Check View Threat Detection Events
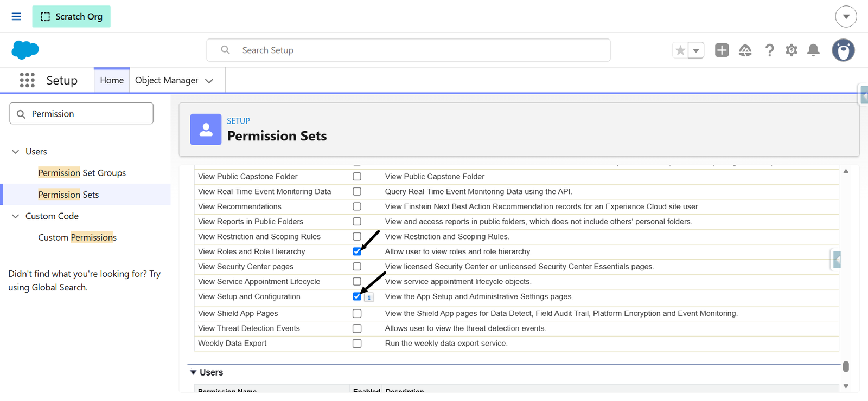Image resolution: width=868 pixels, height=401 pixels. click(x=357, y=328)
